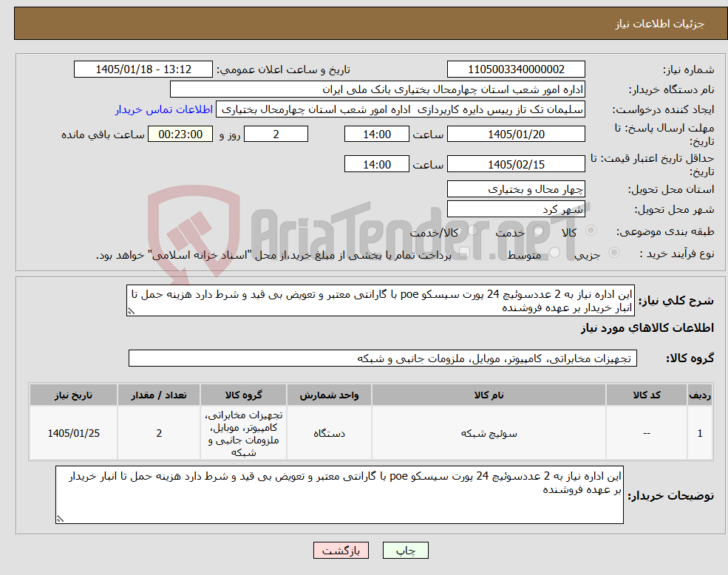Click the need date cell 1405/01/25

[x=73, y=433]
